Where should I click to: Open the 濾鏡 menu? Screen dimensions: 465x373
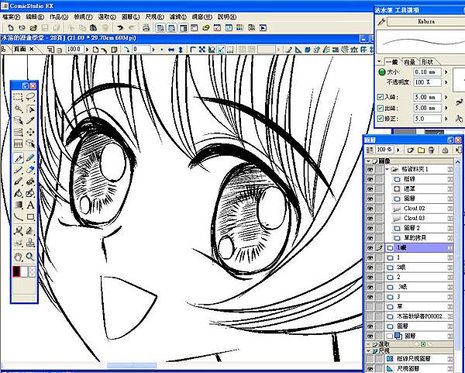coord(178,17)
